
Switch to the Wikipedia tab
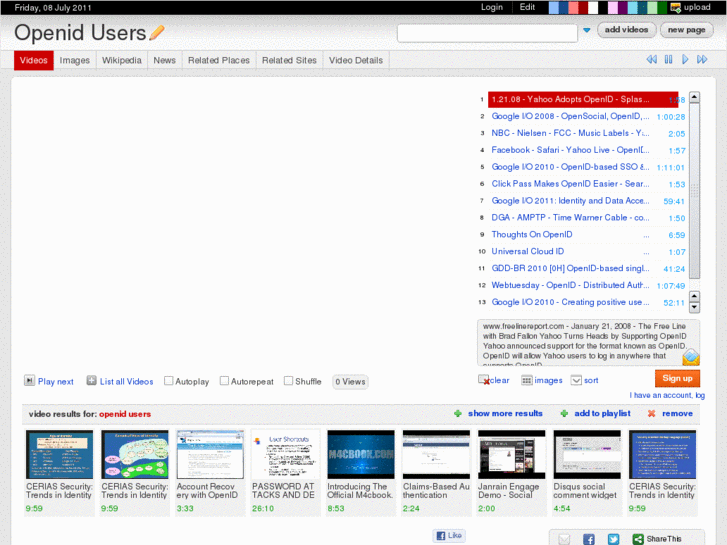pyautogui.click(x=121, y=60)
